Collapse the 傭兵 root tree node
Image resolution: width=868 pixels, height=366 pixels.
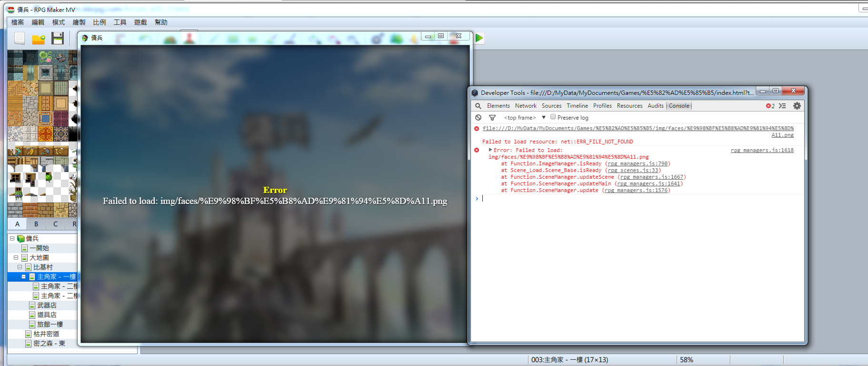(x=12, y=238)
